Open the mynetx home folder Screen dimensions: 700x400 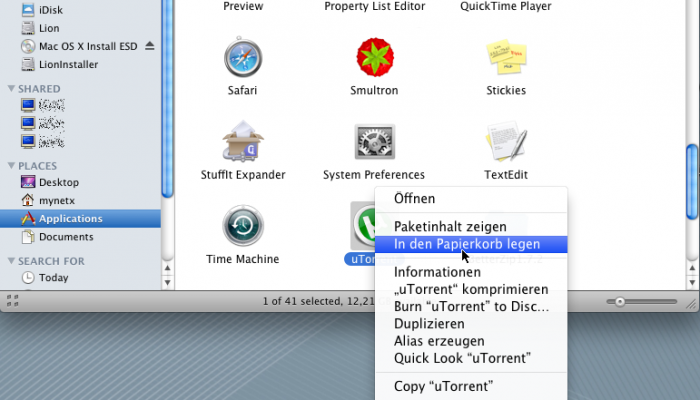click(48, 200)
